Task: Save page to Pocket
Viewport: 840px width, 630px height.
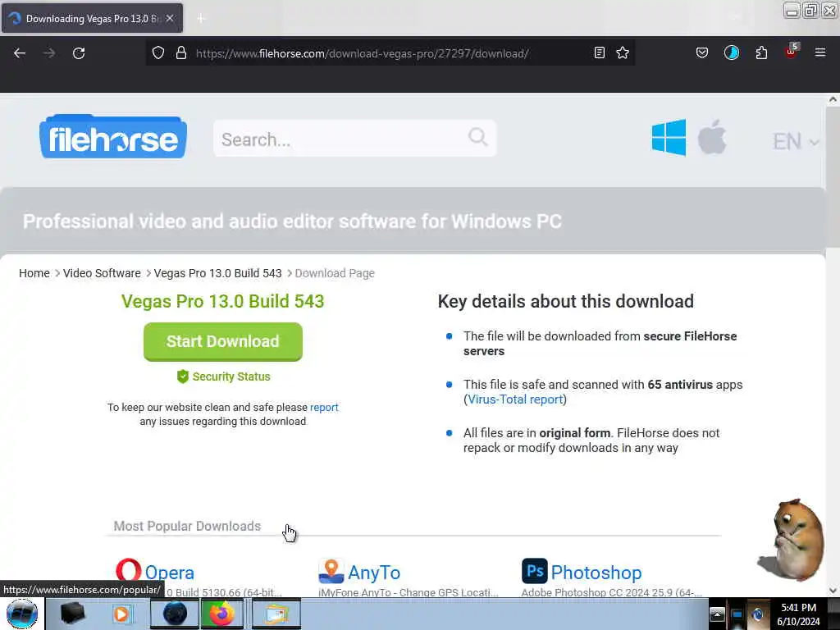Action: point(702,52)
